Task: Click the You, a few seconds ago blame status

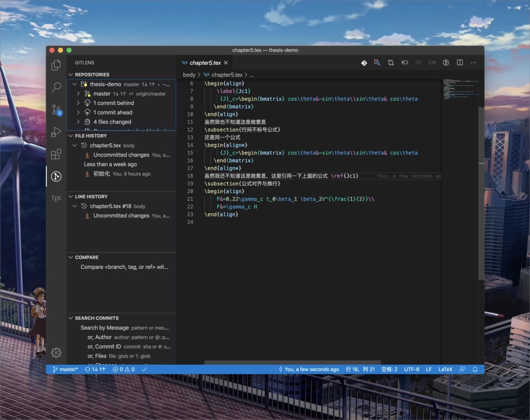Action: [309, 369]
